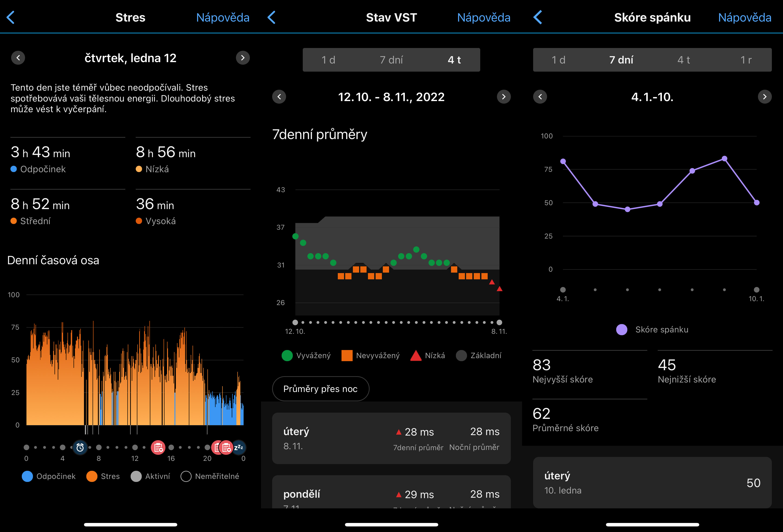The image size is (783, 532).
Task: Switch Stav VST to 7 dní view
Action: click(391, 60)
